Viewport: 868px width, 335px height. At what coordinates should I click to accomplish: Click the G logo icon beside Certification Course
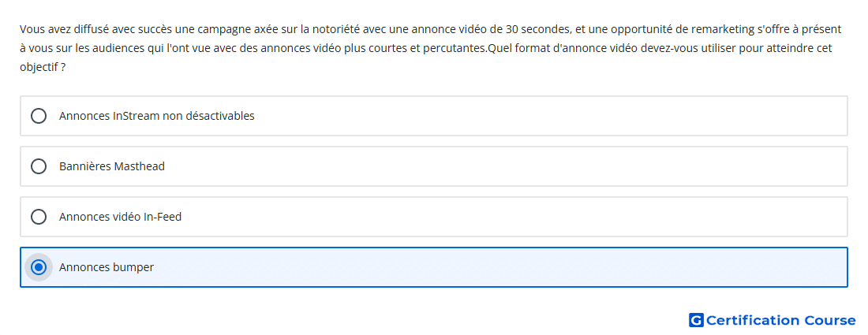point(696,320)
